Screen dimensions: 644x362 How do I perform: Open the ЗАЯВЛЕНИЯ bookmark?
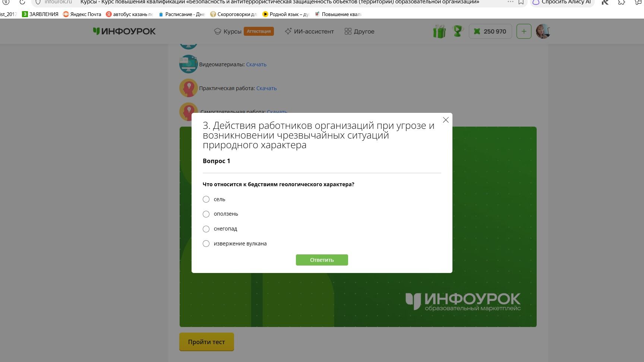(40, 14)
